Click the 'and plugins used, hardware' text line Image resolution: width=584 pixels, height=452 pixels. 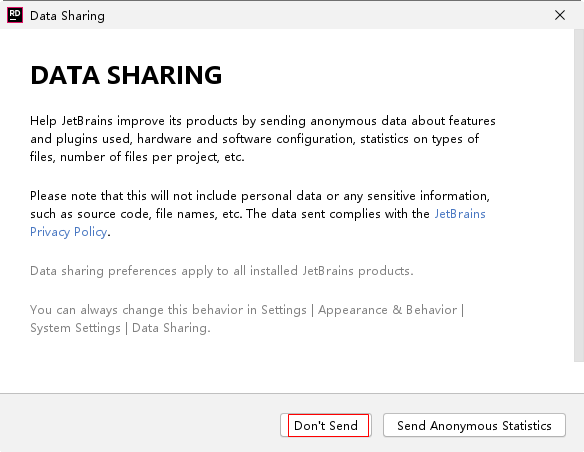254,139
